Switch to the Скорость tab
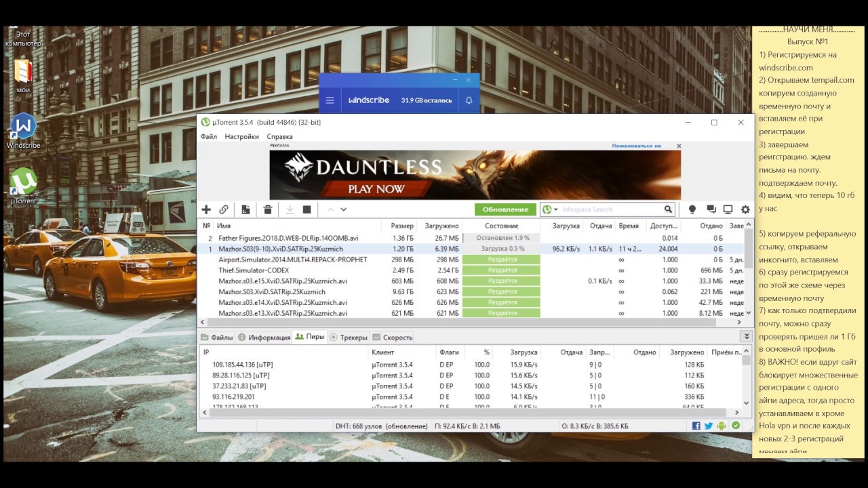Image resolution: width=868 pixels, height=488 pixels. point(392,337)
